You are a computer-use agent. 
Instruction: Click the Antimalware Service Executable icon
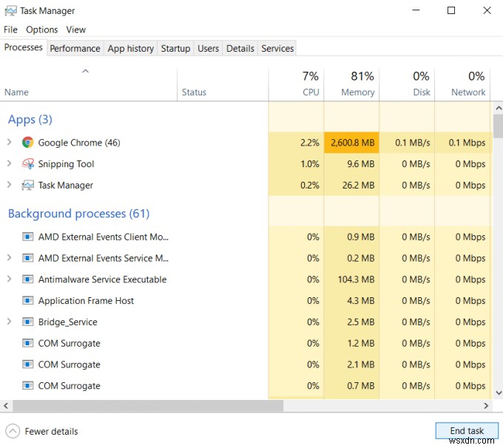tap(27, 279)
